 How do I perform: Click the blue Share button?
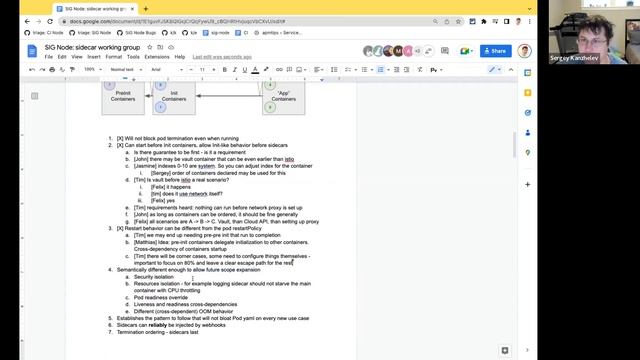pos(496,51)
